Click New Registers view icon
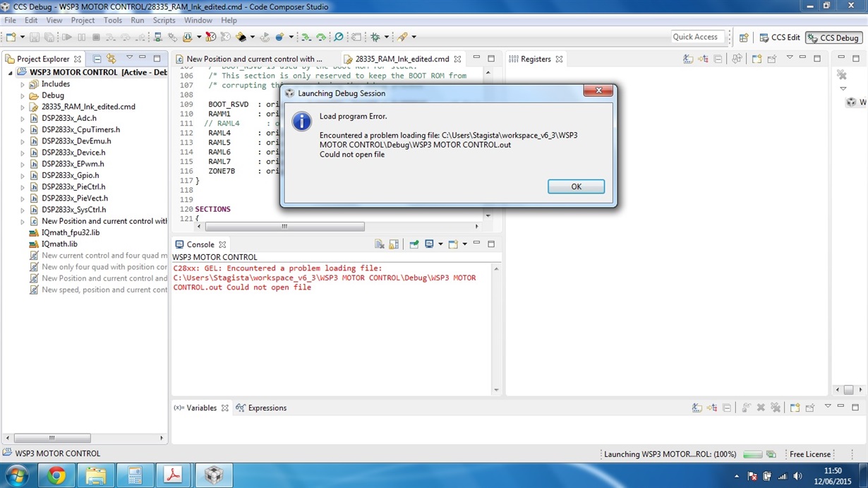This screenshot has height=488, width=868. (757, 59)
